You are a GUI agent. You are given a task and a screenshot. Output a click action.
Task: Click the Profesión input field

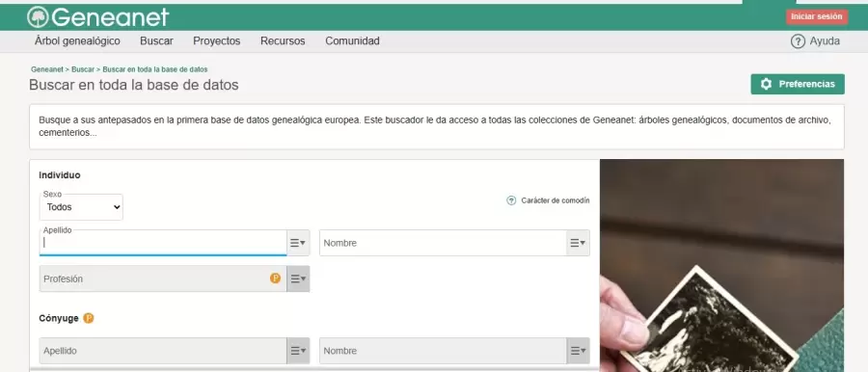coord(163,279)
